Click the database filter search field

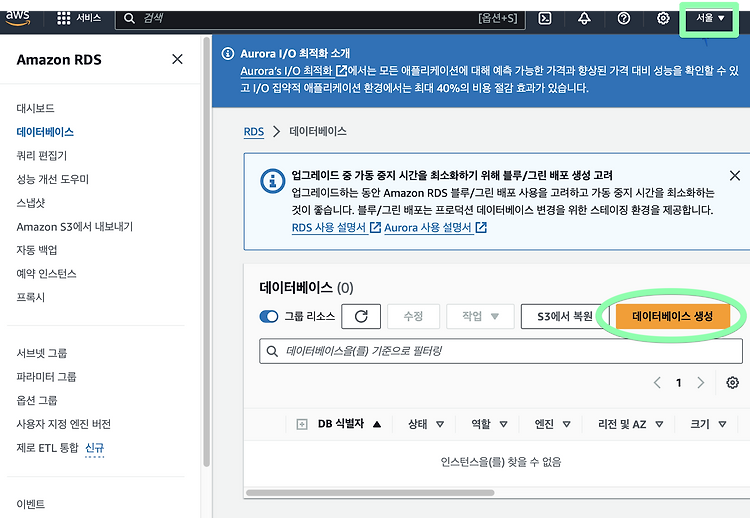(x=501, y=351)
